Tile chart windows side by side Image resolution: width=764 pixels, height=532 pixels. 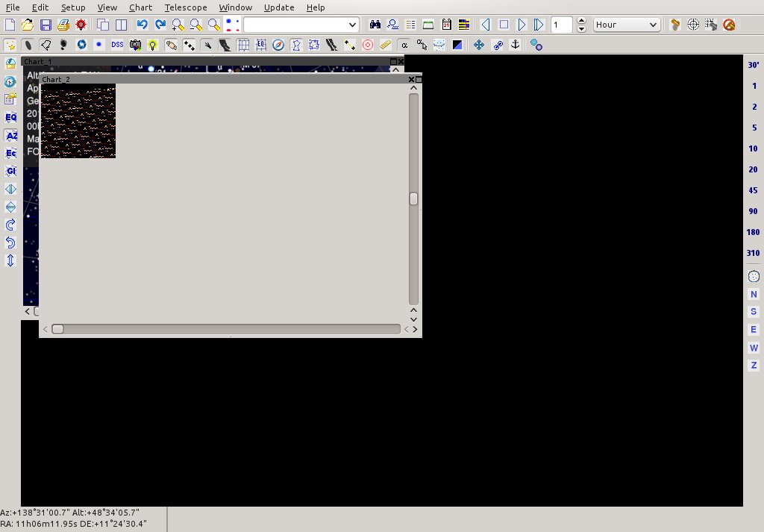121,25
